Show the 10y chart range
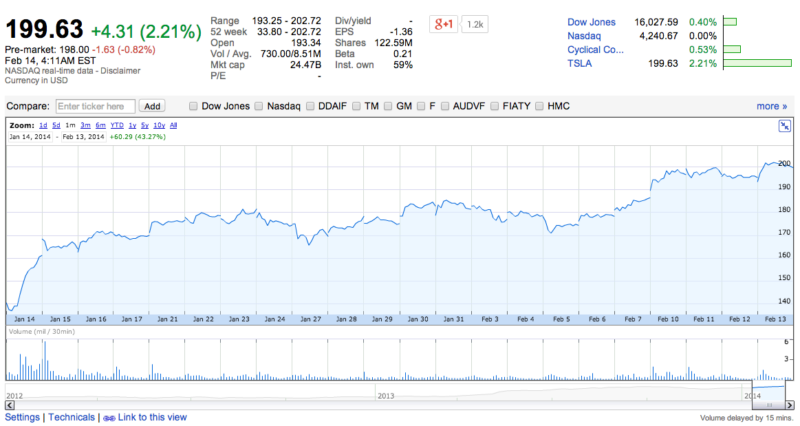Viewport: 800px width, 426px height. pos(159,125)
